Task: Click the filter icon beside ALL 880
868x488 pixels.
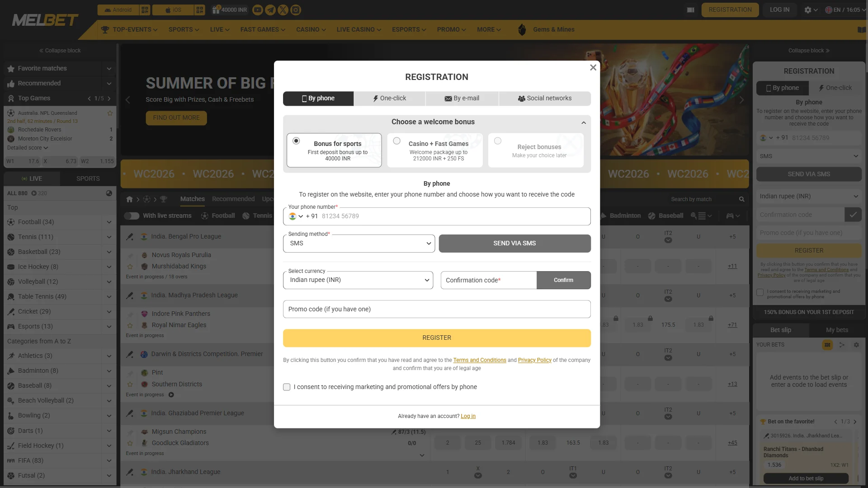Action: [109, 193]
